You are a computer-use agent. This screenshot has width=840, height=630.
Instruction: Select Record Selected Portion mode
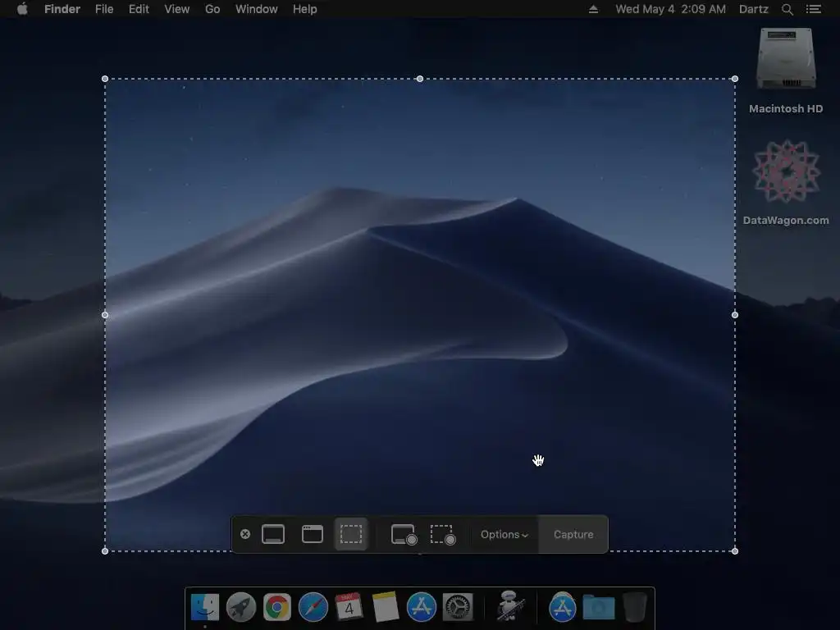pos(443,535)
